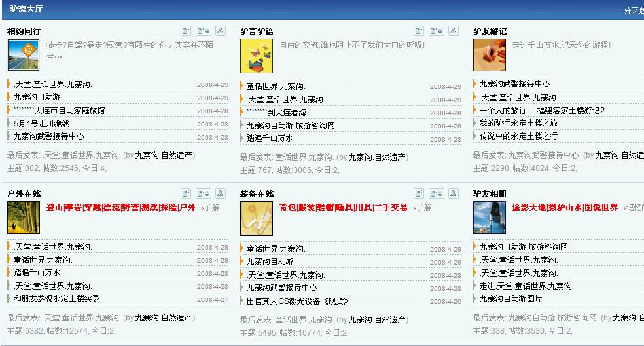The image size is (644, 346).
Task: Click stats text 主题:2290, 帖数:4024
Action: click(x=525, y=168)
